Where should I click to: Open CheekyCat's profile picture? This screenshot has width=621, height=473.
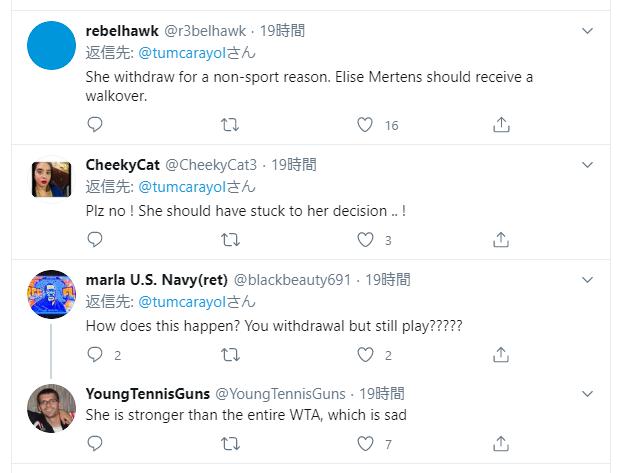click(x=52, y=180)
